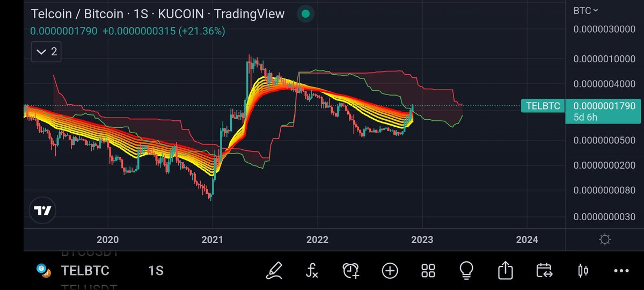Click the current price 0.0000001790 label
Screen dimensions: 644x290
(604, 106)
